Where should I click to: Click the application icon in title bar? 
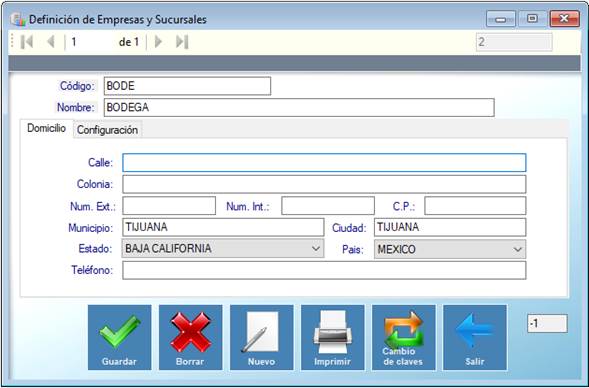[18, 19]
